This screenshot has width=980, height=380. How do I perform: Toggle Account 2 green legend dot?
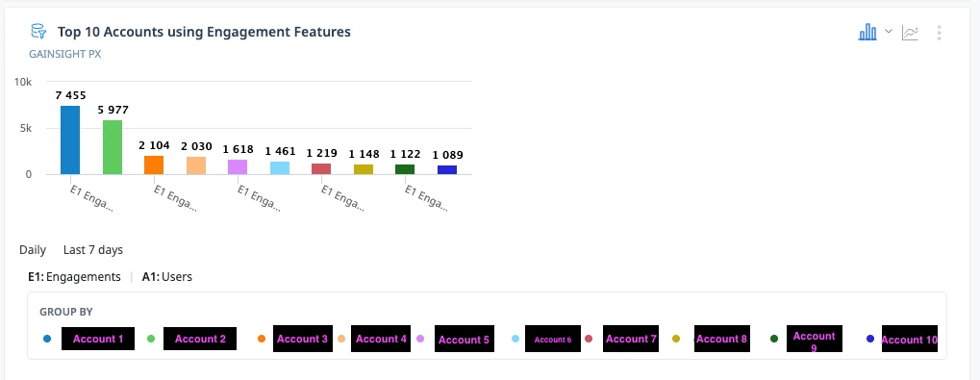151,339
